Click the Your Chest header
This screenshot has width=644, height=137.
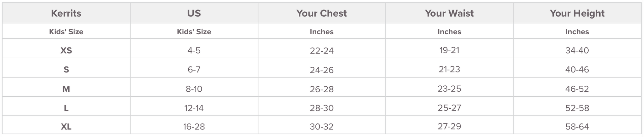[321, 13]
